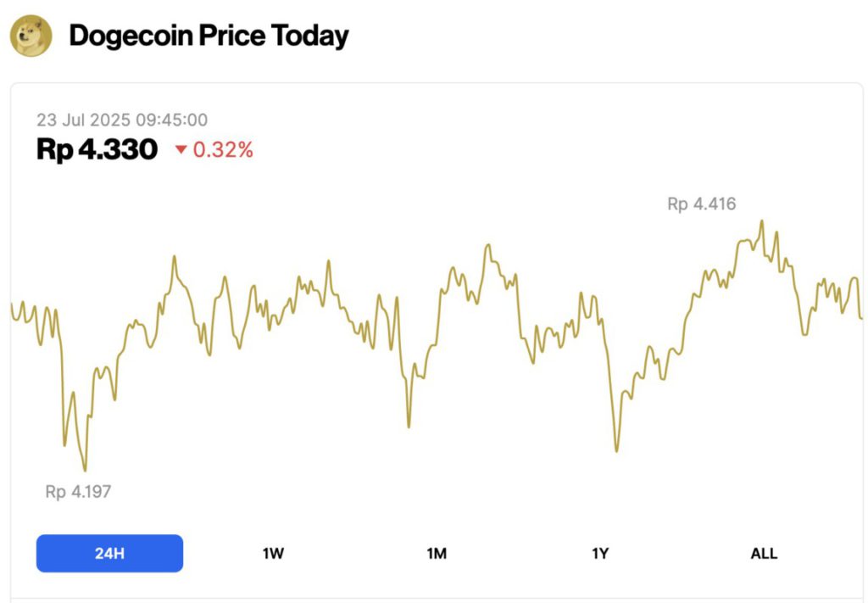
Task: Click "Rp" currency prefix of current price
Action: point(54,150)
